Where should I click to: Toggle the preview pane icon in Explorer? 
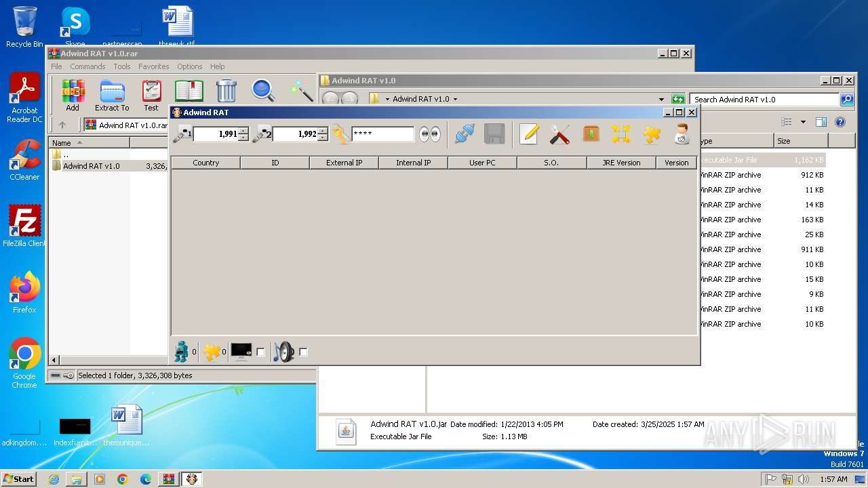(x=821, y=122)
